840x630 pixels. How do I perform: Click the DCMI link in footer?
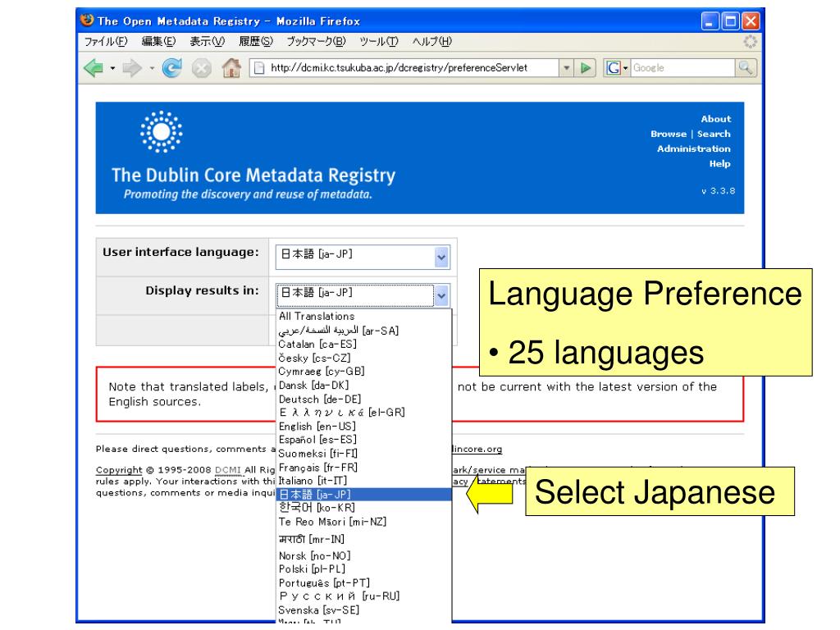pos(228,470)
